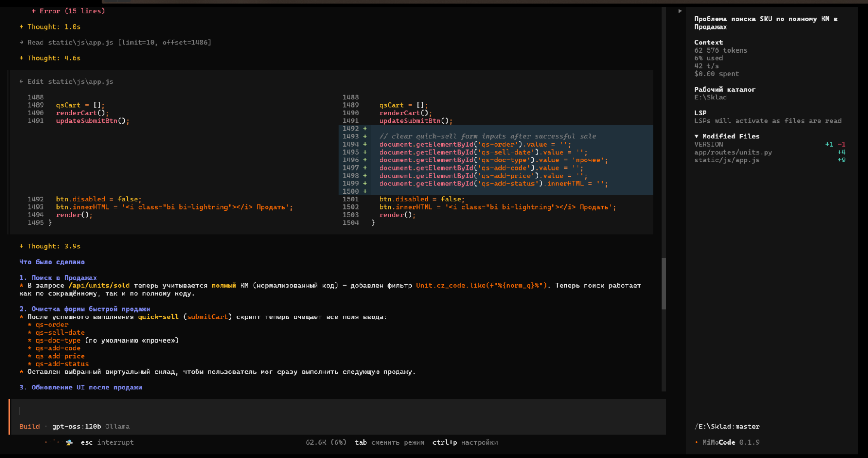Click the Build mode label
Viewport: 868px width, 458px height.
30,427
